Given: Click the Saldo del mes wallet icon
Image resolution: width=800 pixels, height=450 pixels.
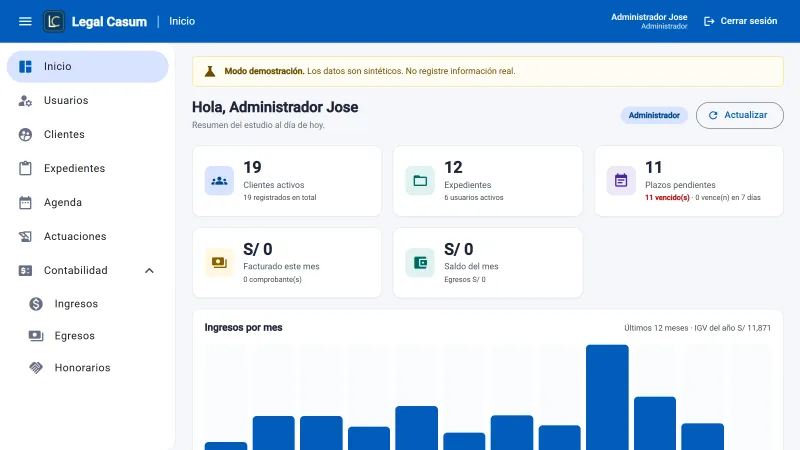Looking at the screenshot, I should [x=420, y=262].
